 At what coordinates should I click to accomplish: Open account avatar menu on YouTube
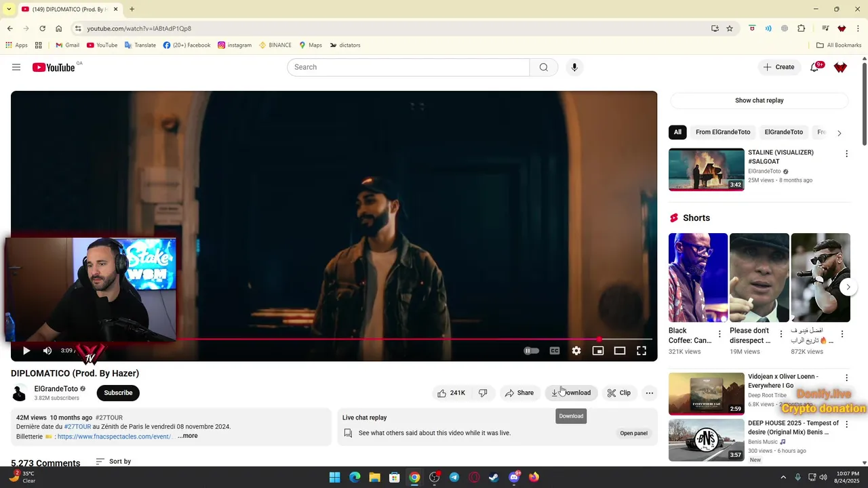click(x=840, y=67)
